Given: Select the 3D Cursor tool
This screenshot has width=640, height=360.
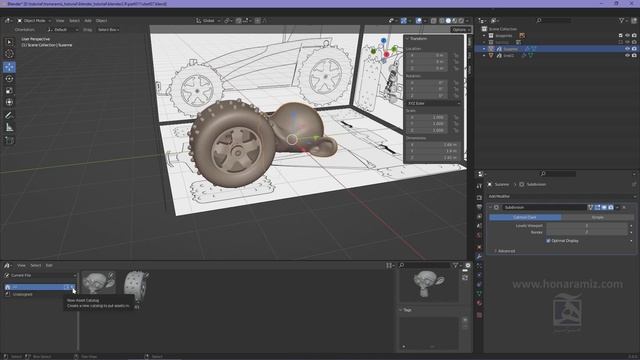Looking at the screenshot, I should [x=9, y=54].
